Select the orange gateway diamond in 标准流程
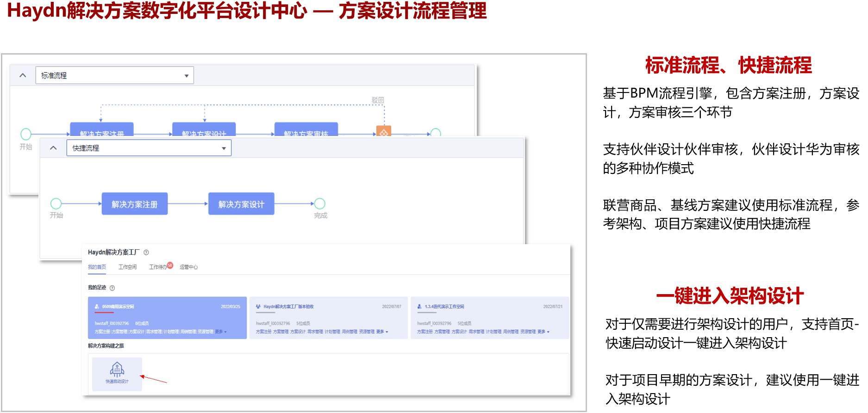Image resolution: width=868 pixels, height=413 pixels. click(384, 131)
